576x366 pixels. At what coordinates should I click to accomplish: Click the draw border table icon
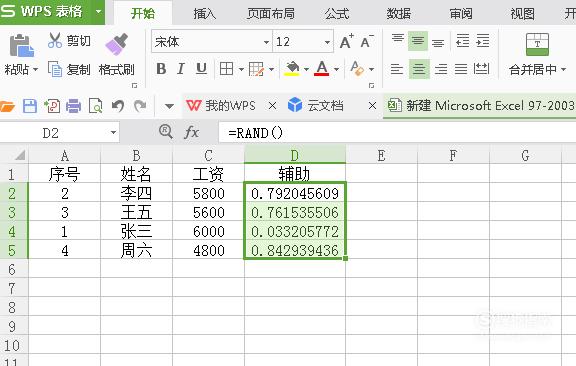[x=256, y=69]
